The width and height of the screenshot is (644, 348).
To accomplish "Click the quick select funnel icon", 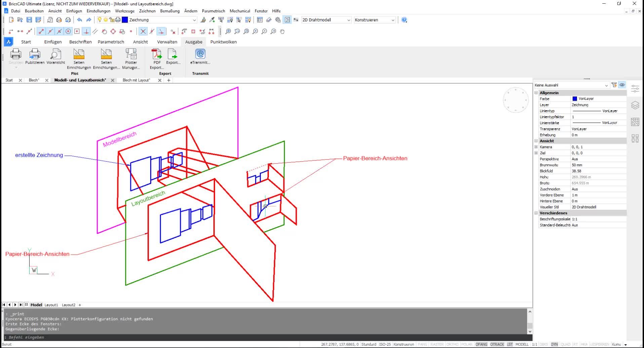I will (x=614, y=85).
